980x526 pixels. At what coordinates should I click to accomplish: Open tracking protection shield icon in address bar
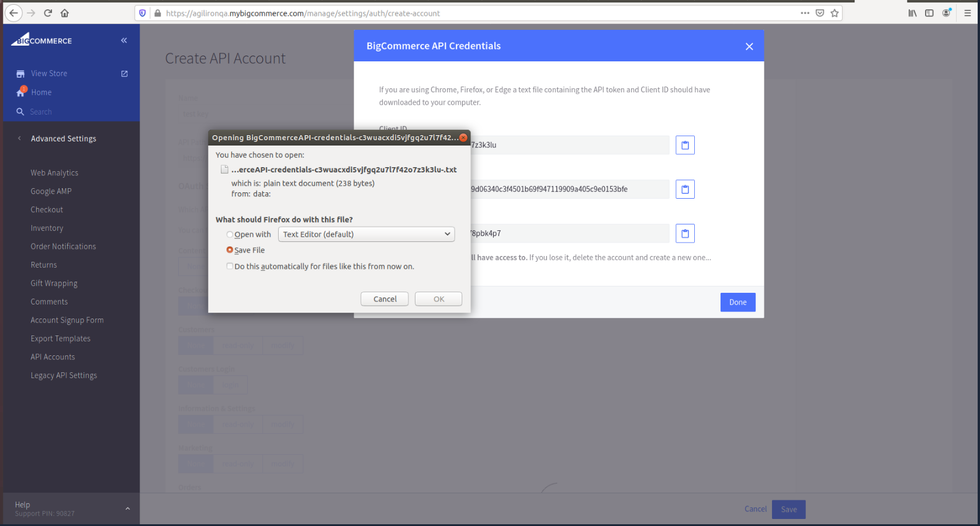pyautogui.click(x=143, y=13)
